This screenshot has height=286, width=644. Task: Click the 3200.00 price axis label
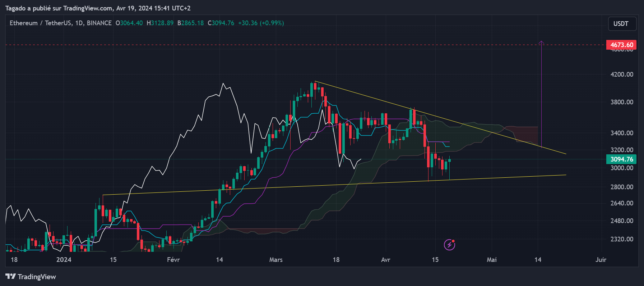click(x=622, y=150)
